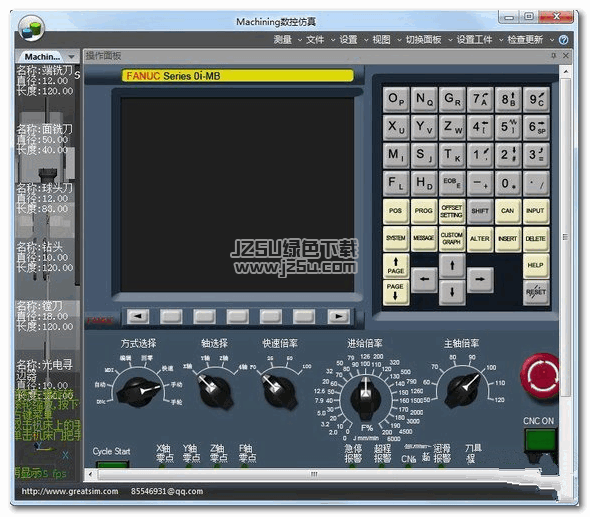590x517 pixels.
Task: Click the number 6 SP key
Action: (536, 128)
